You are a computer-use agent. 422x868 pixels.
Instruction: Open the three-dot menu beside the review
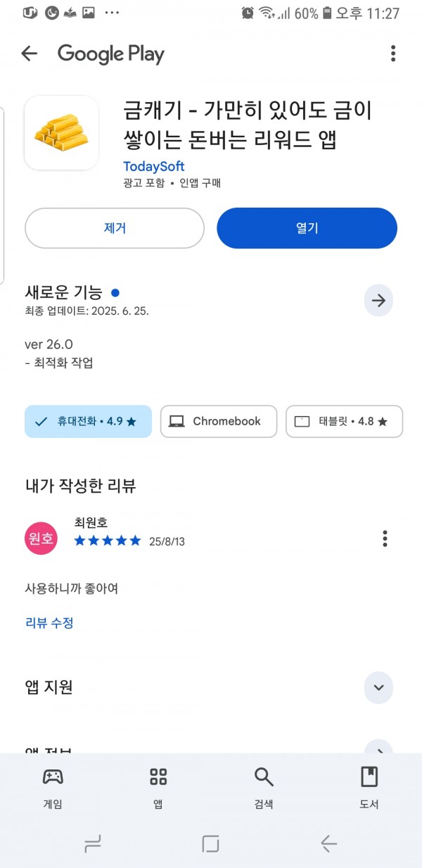(x=385, y=539)
